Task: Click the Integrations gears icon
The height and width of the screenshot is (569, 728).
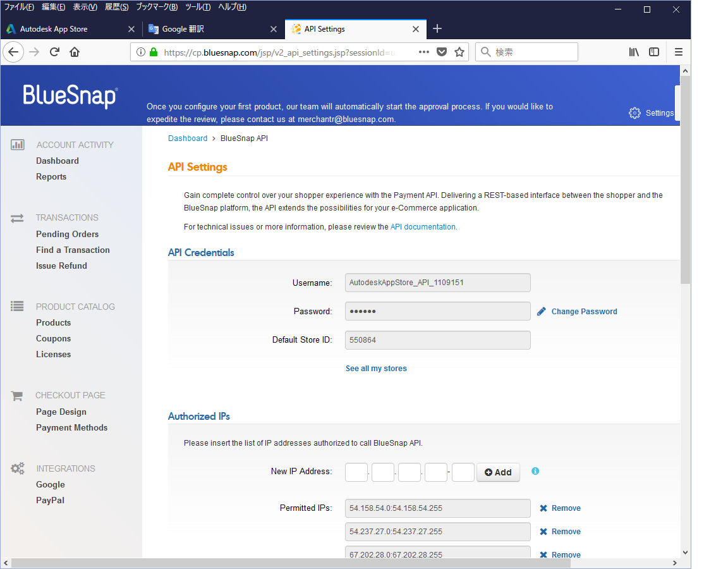Action: [x=18, y=468]
